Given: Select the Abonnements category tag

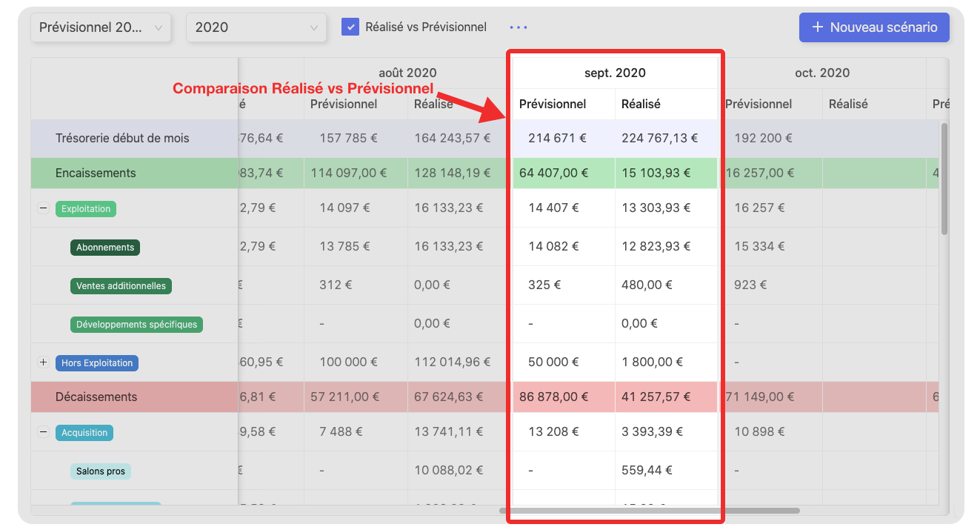Looking at the screenshot, I should pos(105,248).
